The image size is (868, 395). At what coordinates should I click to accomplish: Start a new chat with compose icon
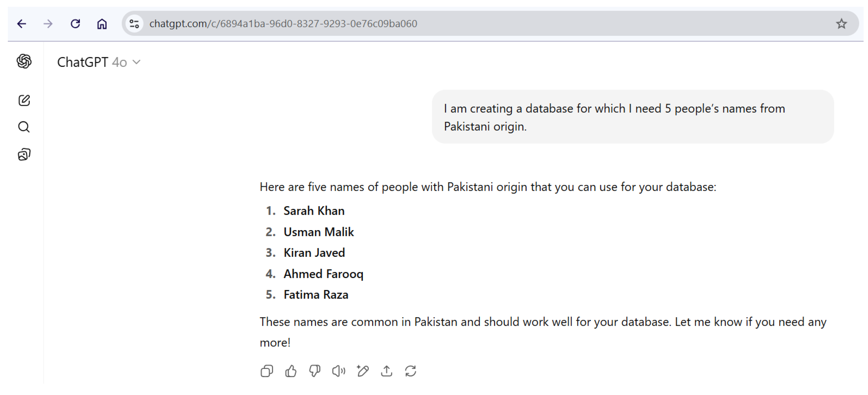coord(24,100)
